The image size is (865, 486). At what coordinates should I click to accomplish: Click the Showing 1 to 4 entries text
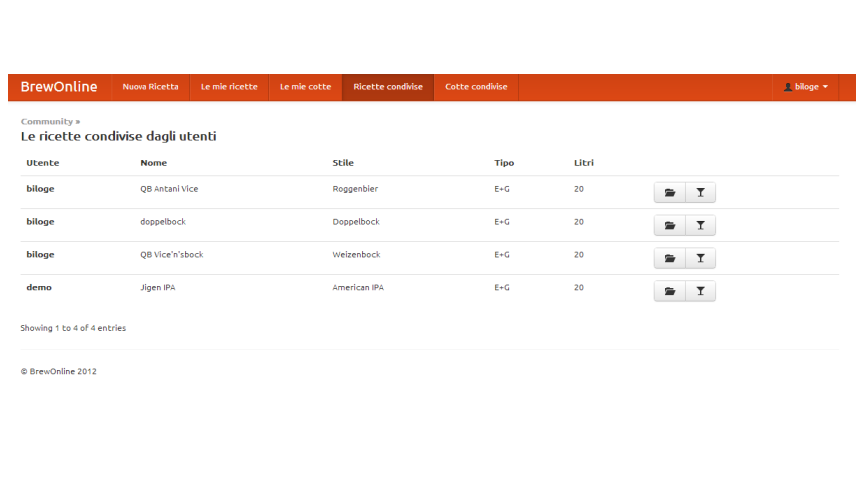[73, 328]
